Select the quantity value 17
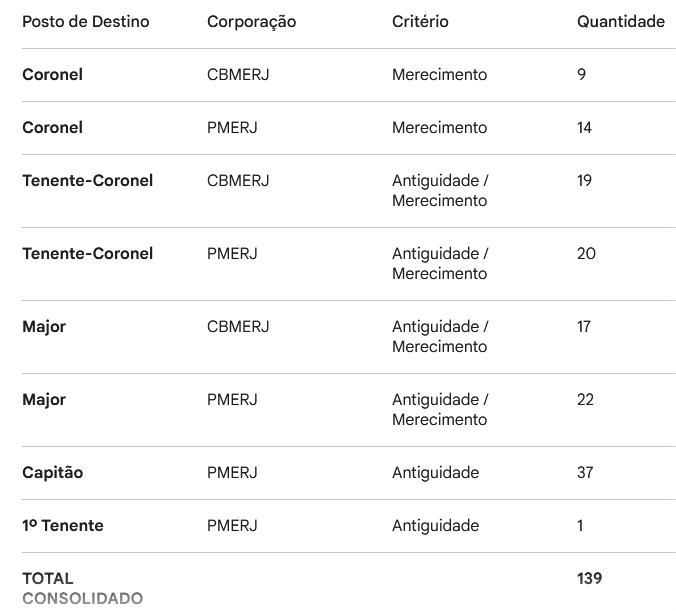The width and height of the screenshot is (676, 611). [584, 326]
